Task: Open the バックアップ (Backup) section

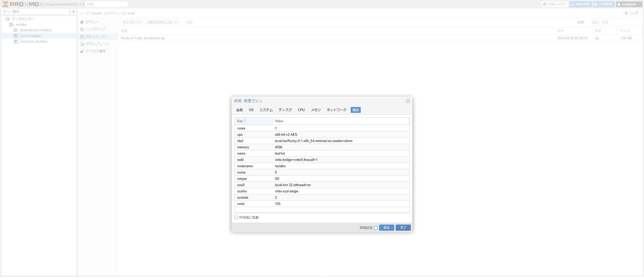Action: (95, 29)
